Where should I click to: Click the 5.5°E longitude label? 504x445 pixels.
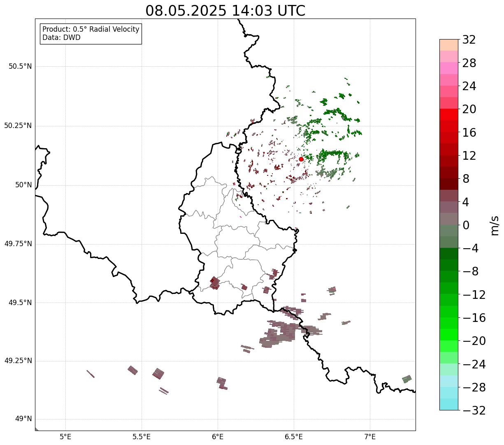142,437
